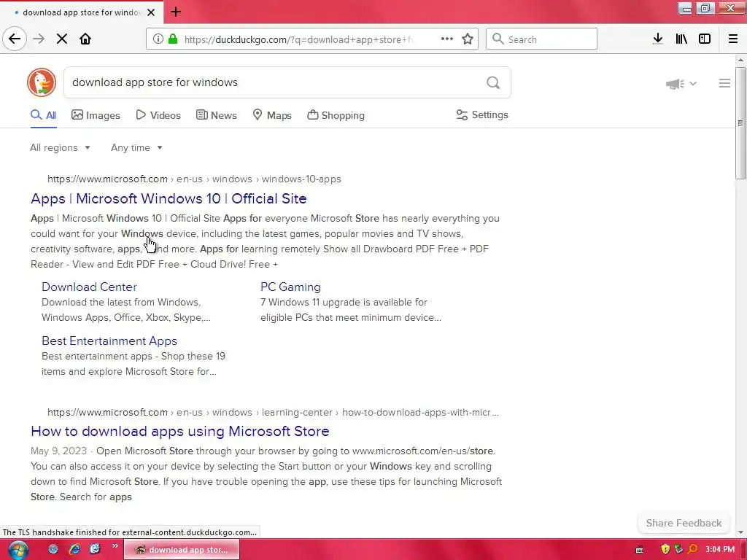Click the yellow shield tray icon
The width and height of the screenshot is (747, 560).
(x=665, y=550)
